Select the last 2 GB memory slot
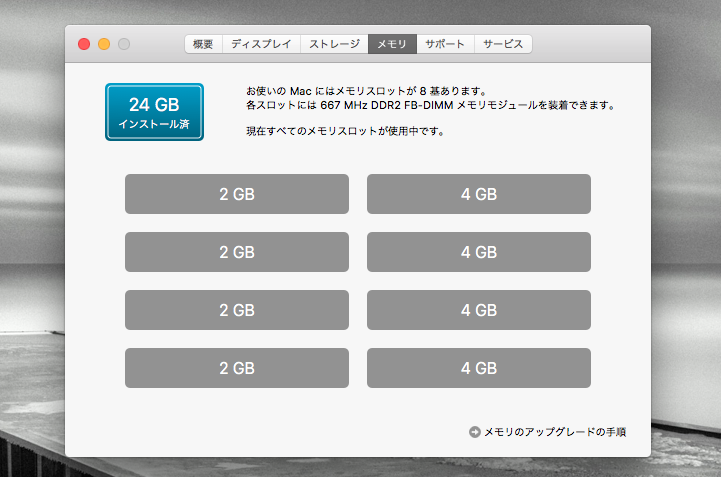The image size is (721, 477). 237,368
